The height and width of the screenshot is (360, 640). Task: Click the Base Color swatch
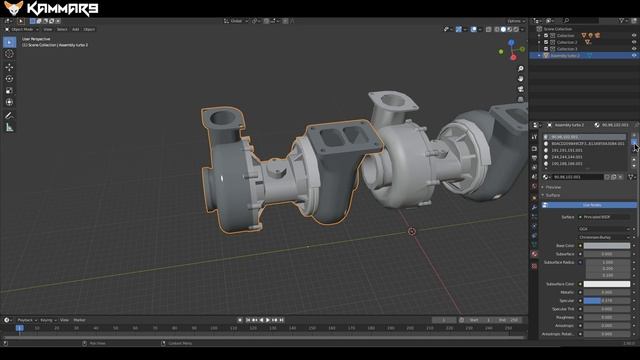click(607, 246)
